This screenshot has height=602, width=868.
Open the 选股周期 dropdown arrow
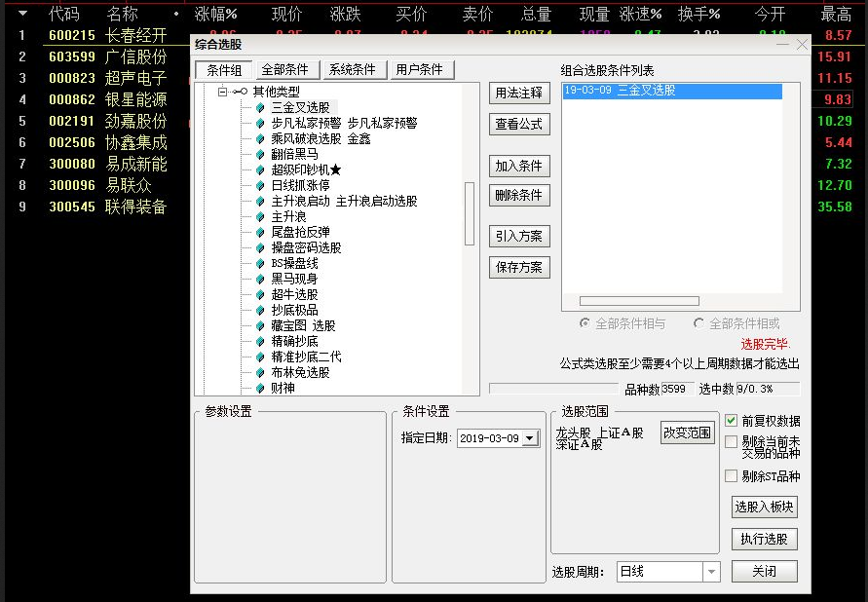tap(711, 572)
